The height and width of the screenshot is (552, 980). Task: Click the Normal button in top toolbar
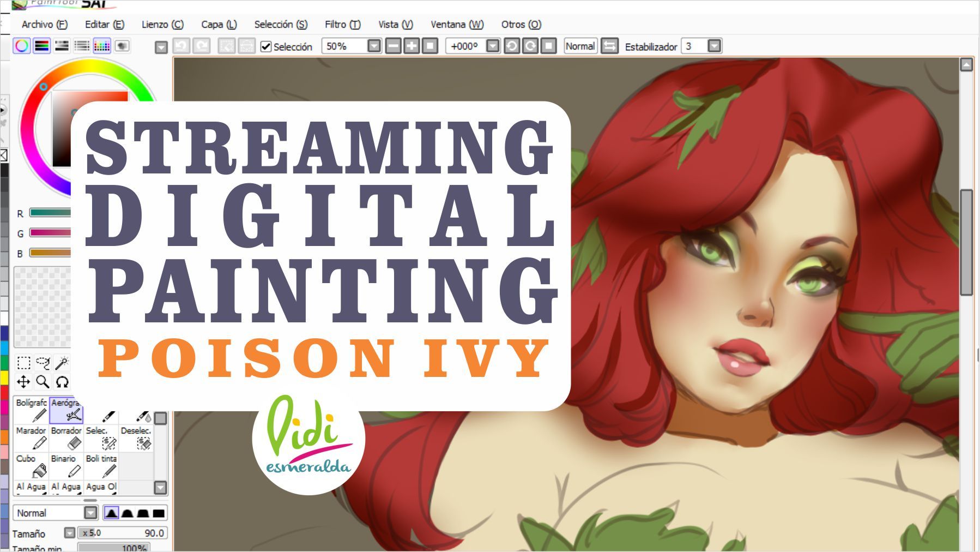(x=580, y=46)
